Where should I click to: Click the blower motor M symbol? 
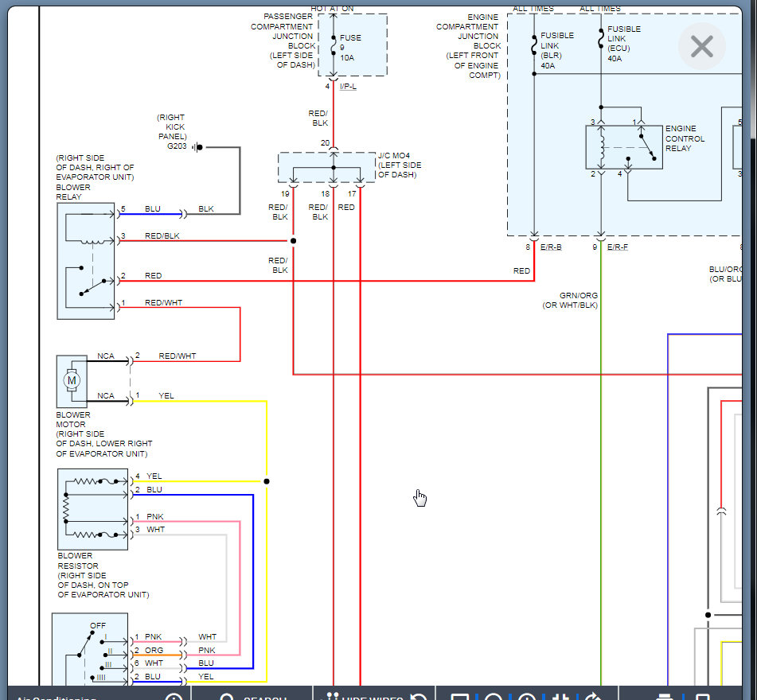72,381
